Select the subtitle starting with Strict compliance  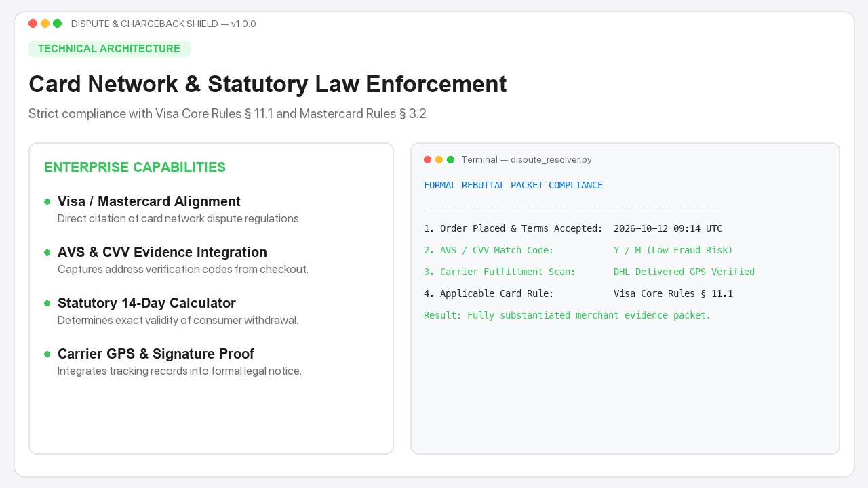click(229, 113)
